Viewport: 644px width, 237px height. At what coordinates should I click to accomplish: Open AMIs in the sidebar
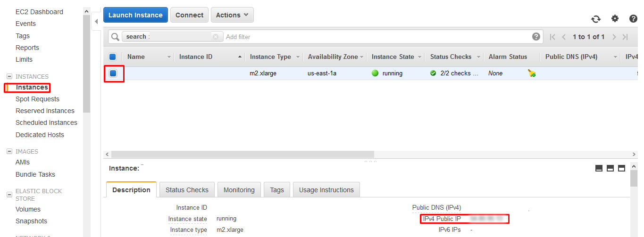point(23,162)
